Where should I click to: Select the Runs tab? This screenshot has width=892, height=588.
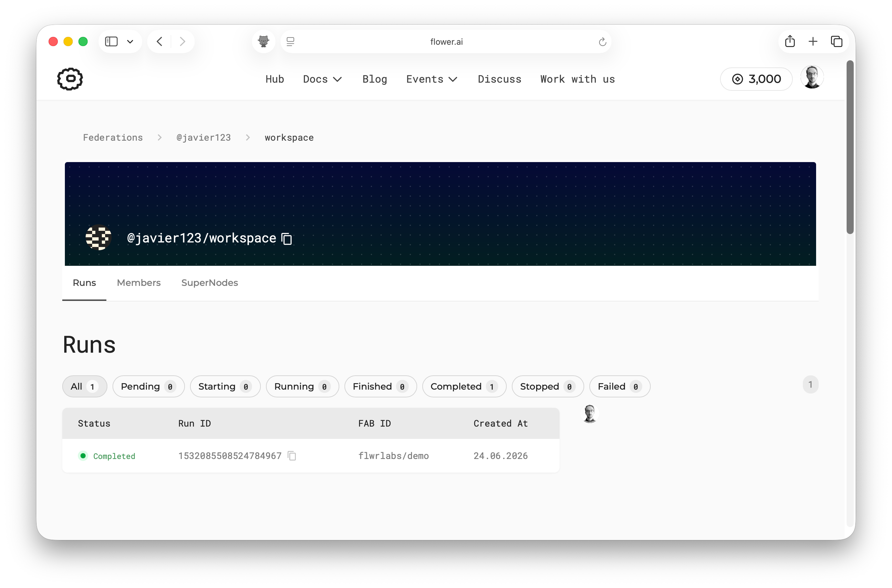pyautogui.click(x=84, y=283)
